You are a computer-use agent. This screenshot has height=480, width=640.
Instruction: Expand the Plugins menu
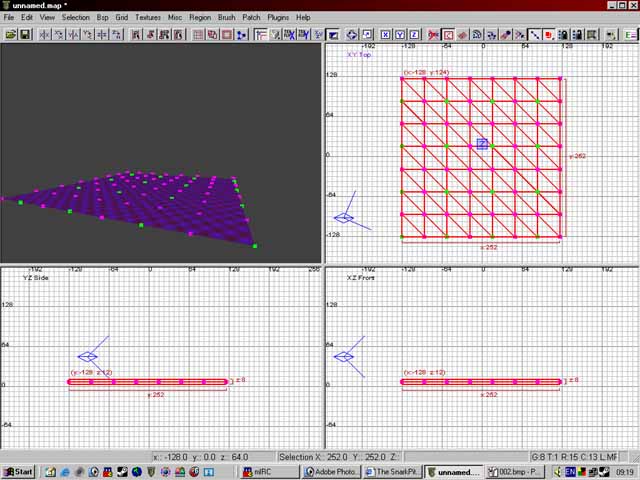pos(279,17)
